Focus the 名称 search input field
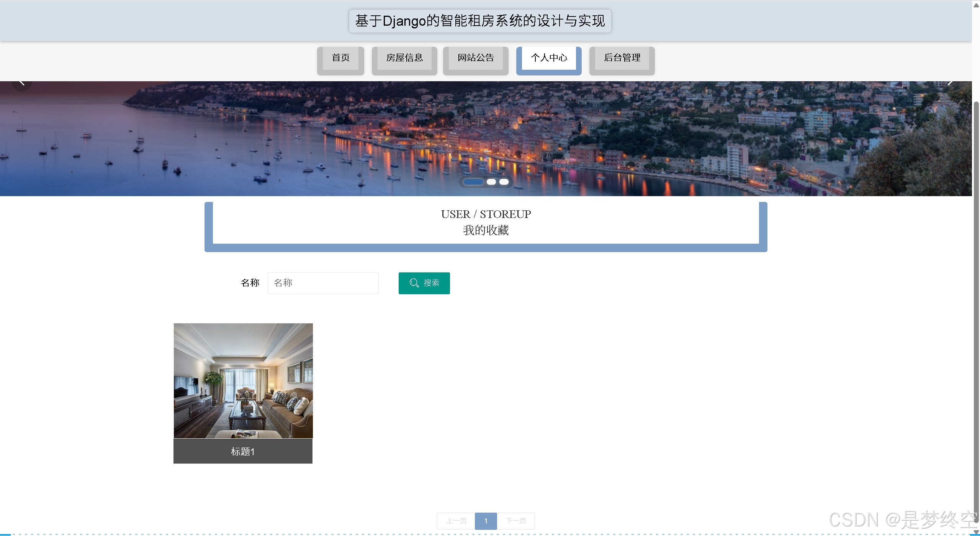Screen dimensions: 980x536 click(323, 283)
